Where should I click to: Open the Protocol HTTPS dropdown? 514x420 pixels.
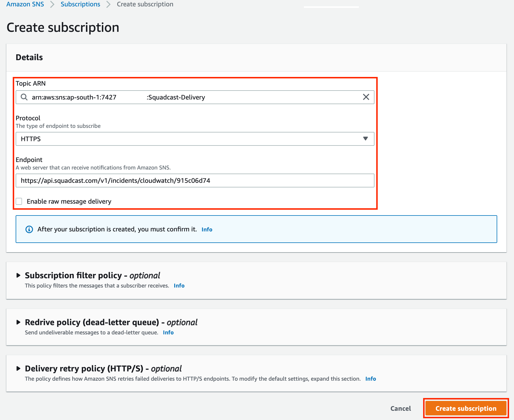(195, 139)
